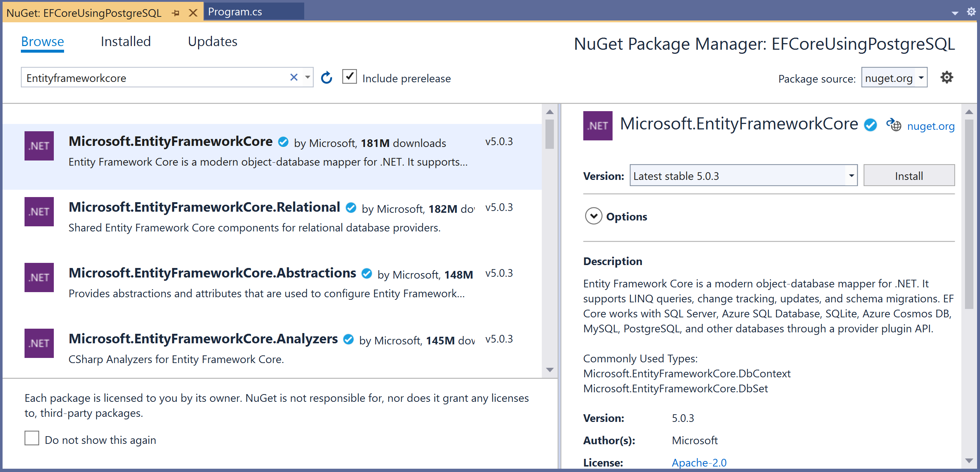Click the globe icon next to nuget.org link
Image resolution: width=980 pixels, height=472 pixels.
tap(894, 125)
